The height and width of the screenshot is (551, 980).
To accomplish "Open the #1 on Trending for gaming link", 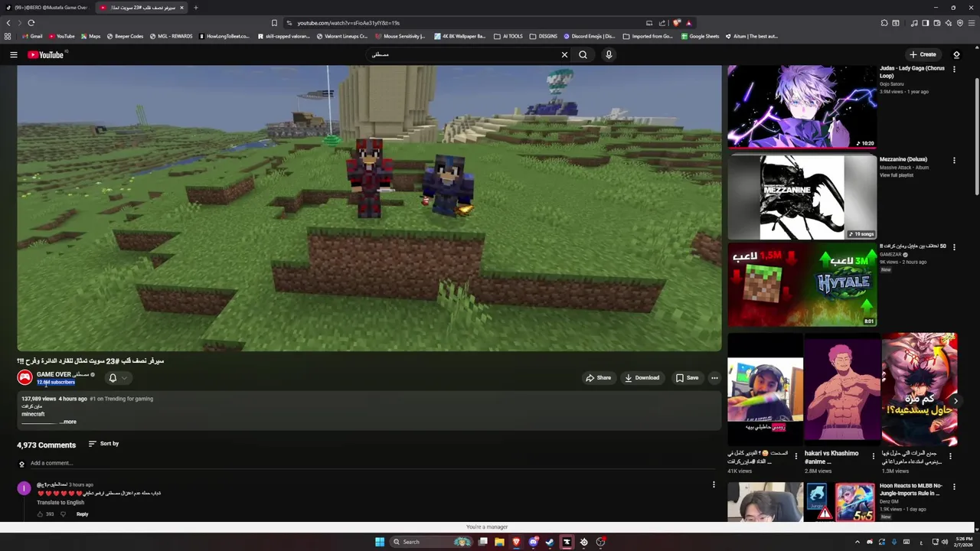I will coord(121,399).
